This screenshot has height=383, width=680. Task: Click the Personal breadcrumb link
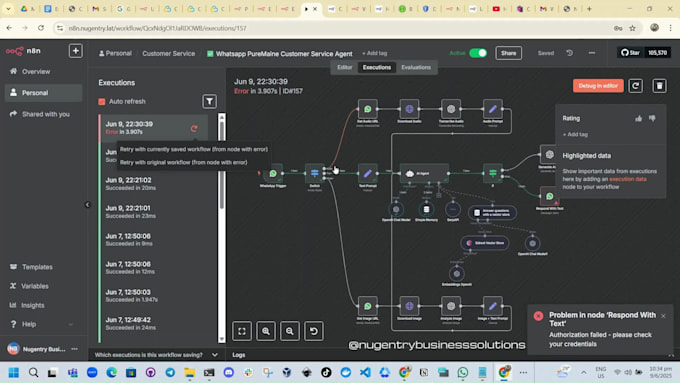coord(115,53)
